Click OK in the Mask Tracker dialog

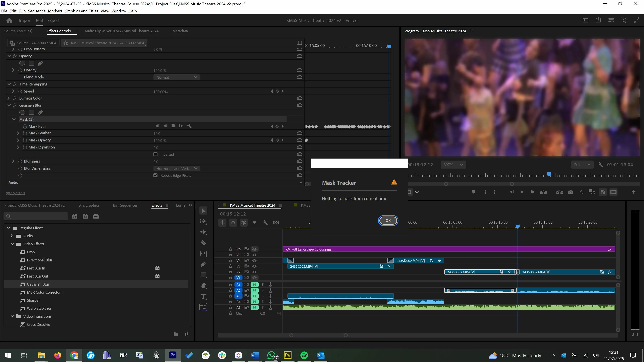coord(388,221)
